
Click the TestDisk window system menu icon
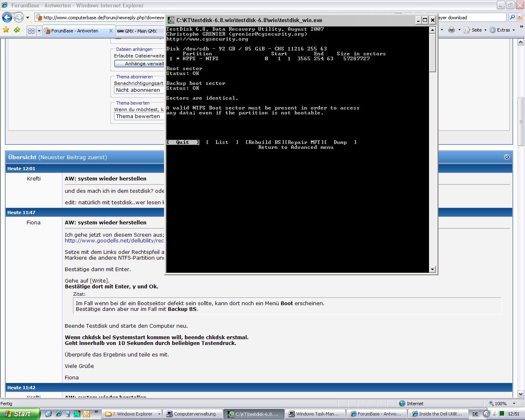click(x=171, y=20)
